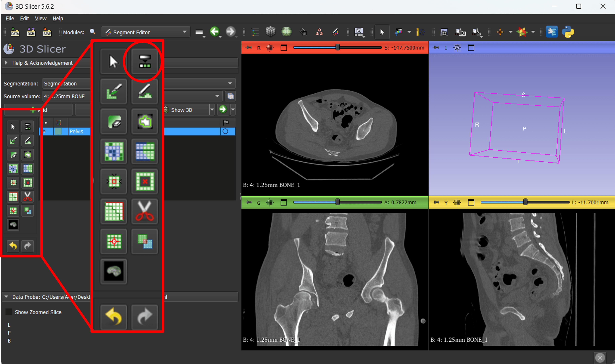This screenshot has width=615, height=364.
Task: Open the Markups module red stars icon
Action: 319,32
